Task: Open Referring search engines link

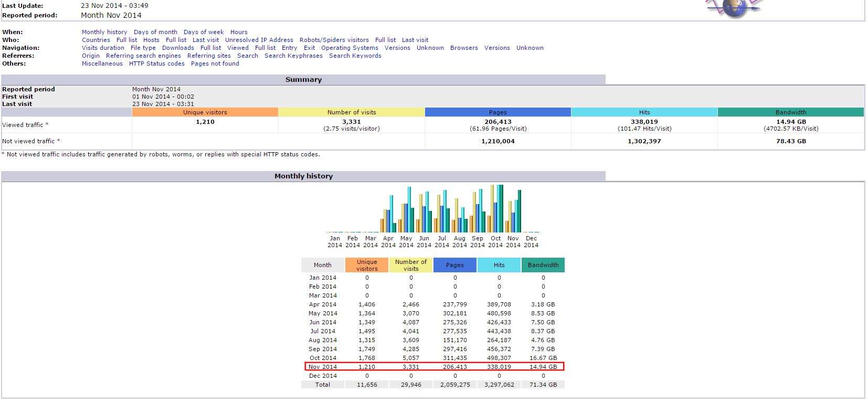Action: coord(143,56)
